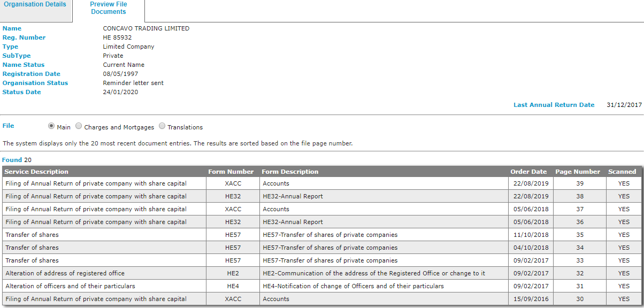The width and height of the screenshot is (644, 308).
Task: Open HE2 registered office address communication entry
Action: coord(373,273)
